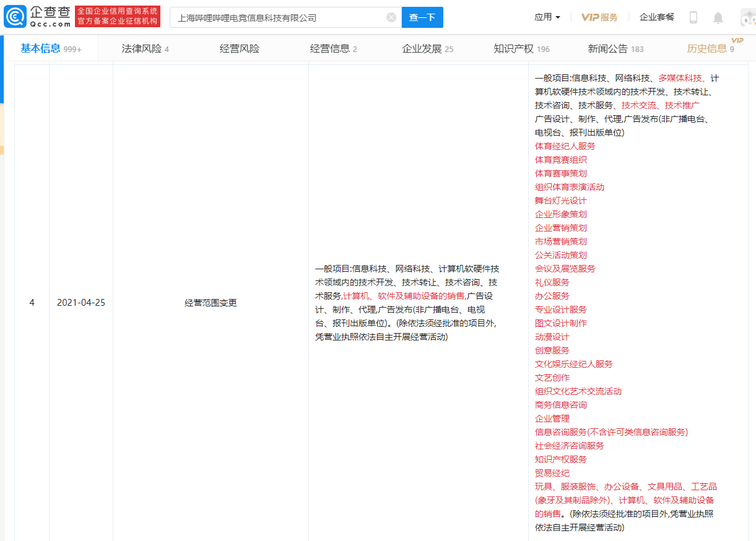Click the red 全国企业信用查询系统 banner
756x541 pixels.
point(118,17)
